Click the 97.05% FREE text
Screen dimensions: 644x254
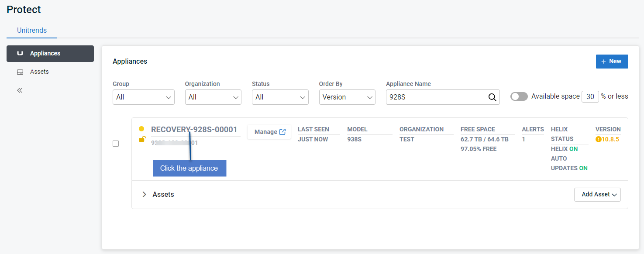pyautogui.click(x=479, y=149)
